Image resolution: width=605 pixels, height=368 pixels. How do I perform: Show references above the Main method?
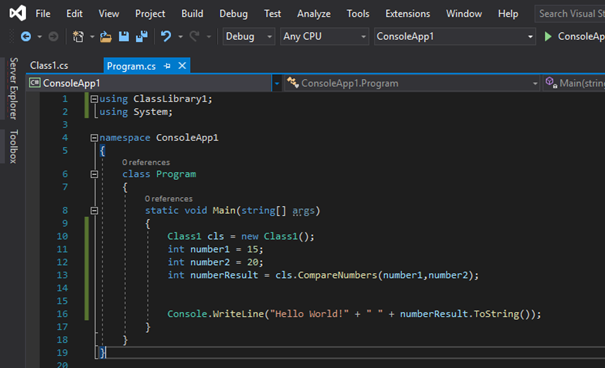[169, 199]
